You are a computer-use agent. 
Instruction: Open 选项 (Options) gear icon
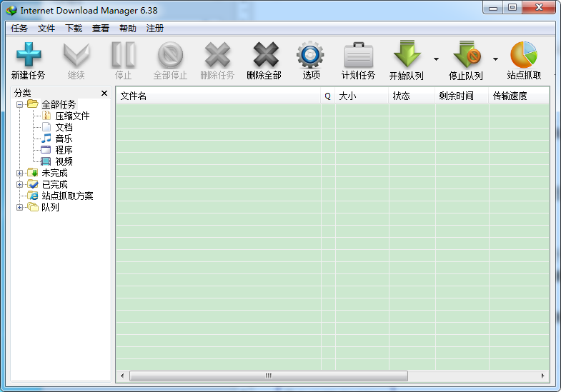311,55
